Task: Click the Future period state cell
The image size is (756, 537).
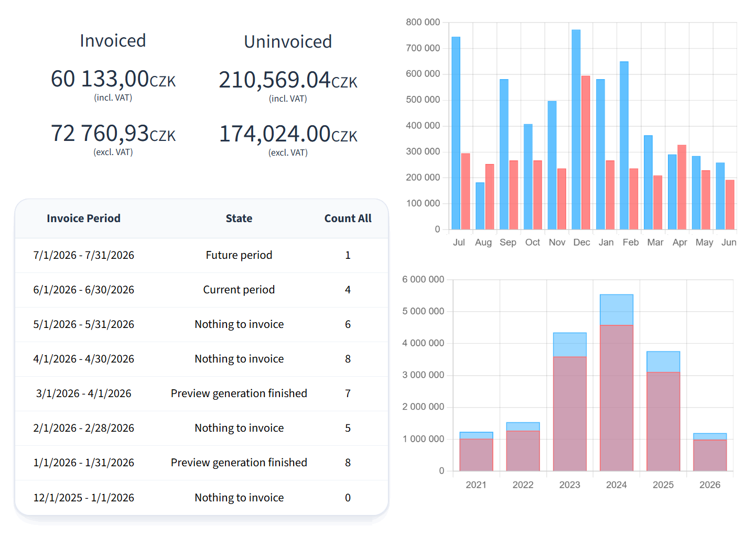Action: [239, 255]
